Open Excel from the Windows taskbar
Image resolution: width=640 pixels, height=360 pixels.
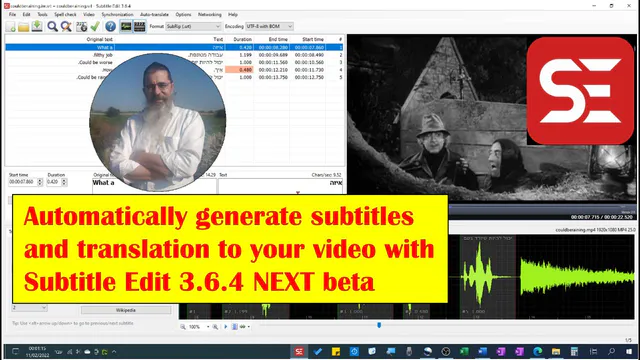click(464, 351)
